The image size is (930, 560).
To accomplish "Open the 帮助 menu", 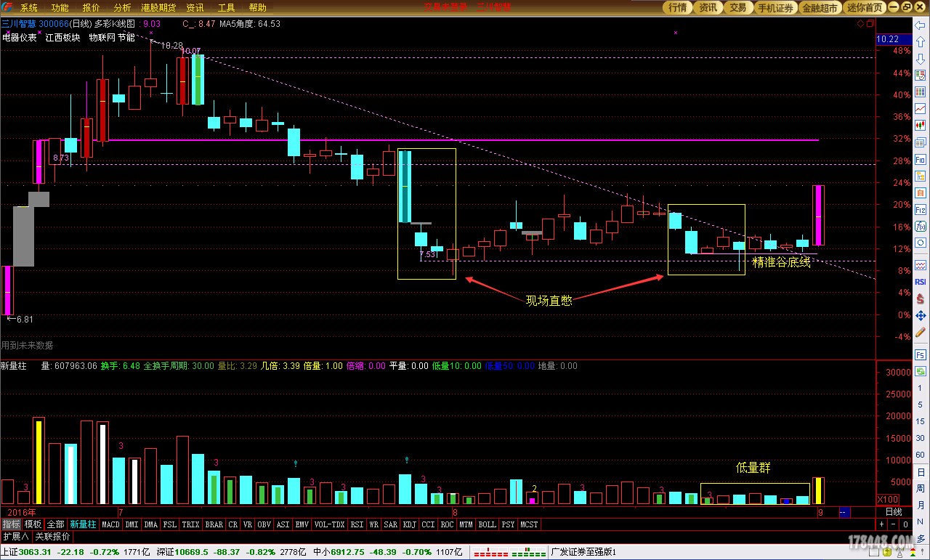I will tap(258, 8).
